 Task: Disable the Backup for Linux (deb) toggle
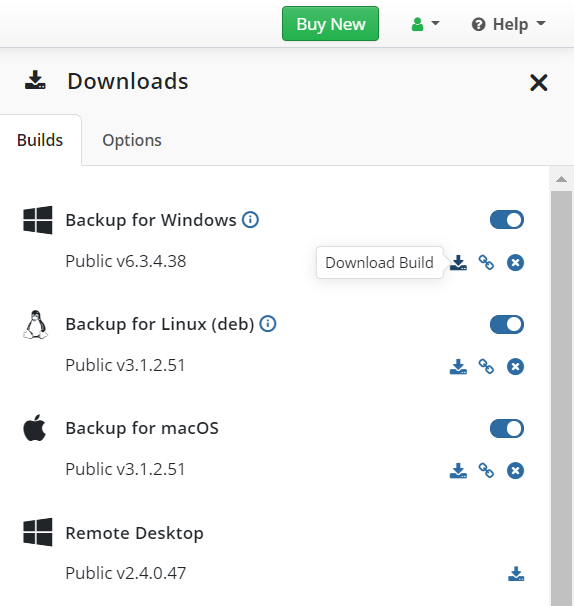[x=507, y=324]
